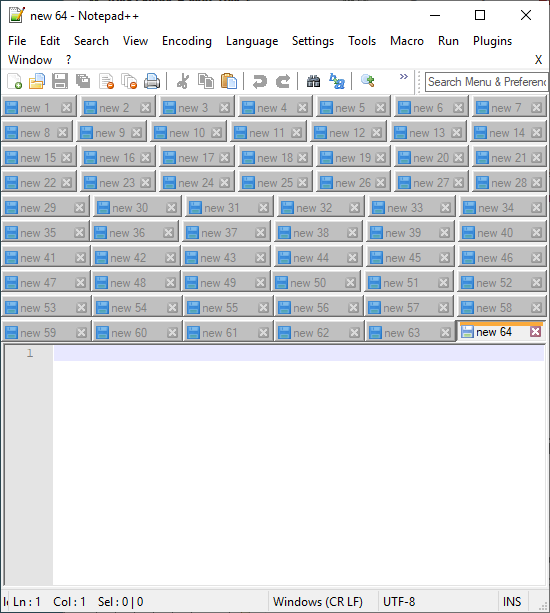Open the Run menu
Viewport: 550px width, 613px height.
point(448,41)
